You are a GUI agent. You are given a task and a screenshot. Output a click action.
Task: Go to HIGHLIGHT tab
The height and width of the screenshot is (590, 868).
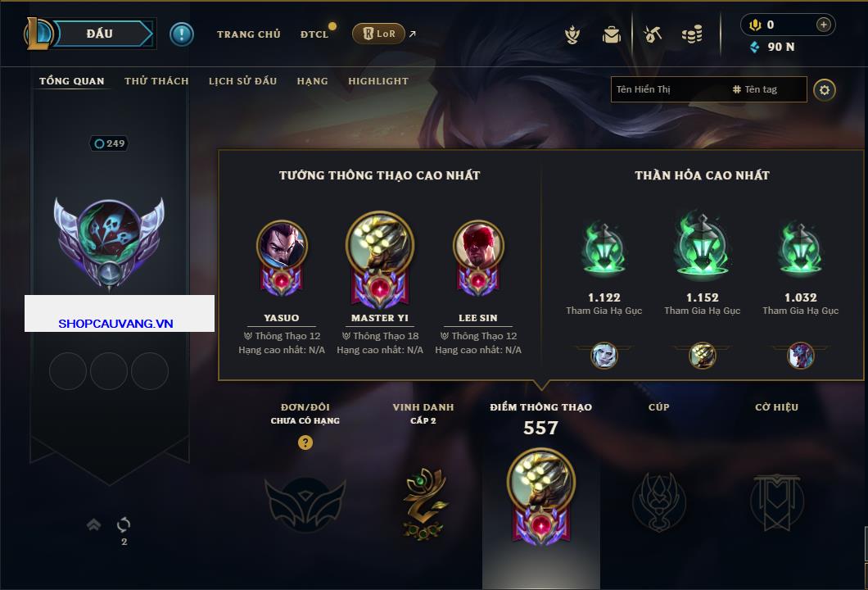pyautogui.click(x=378, y=81)
